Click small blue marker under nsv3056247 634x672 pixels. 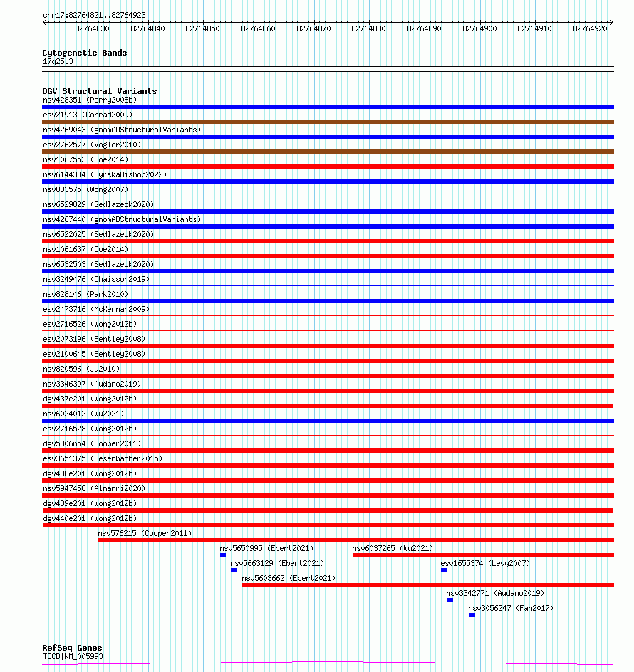point(472,616)
